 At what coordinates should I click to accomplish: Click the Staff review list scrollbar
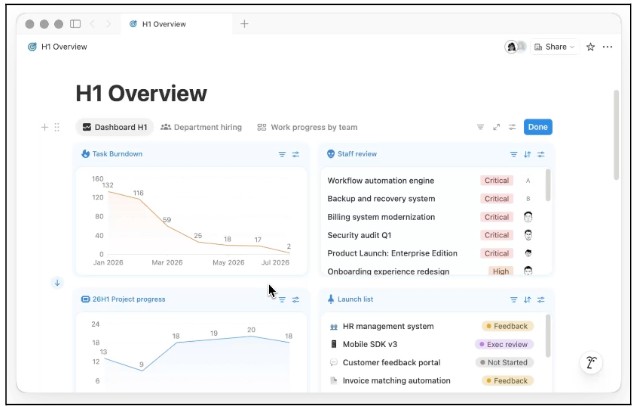[548, 185]
